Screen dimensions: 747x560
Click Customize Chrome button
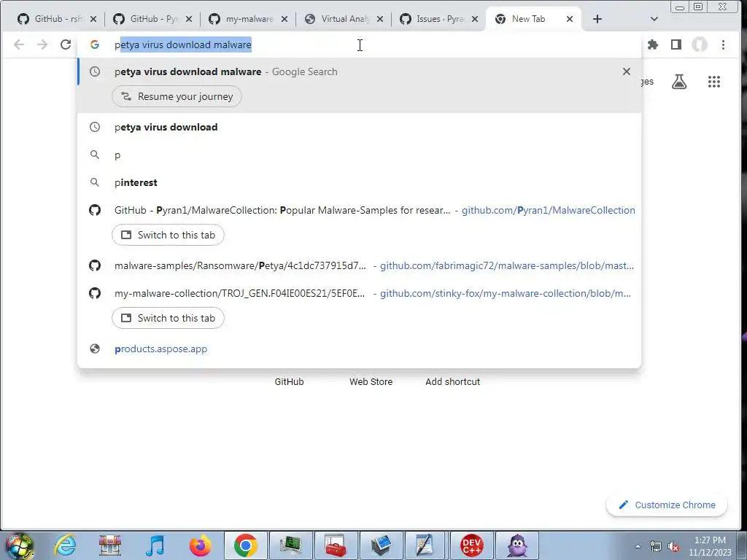667,505
